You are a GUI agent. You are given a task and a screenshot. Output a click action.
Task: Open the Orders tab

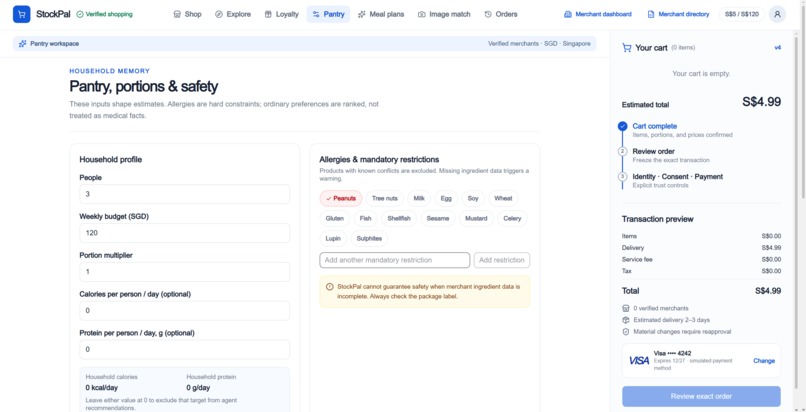click(x=501, y=14)
